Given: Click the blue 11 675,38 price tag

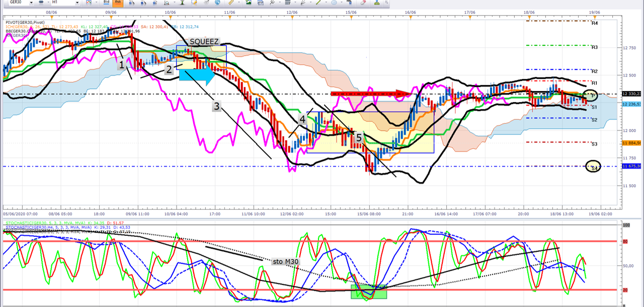Looking at the screenshot, I should click(x=631, y=166).
